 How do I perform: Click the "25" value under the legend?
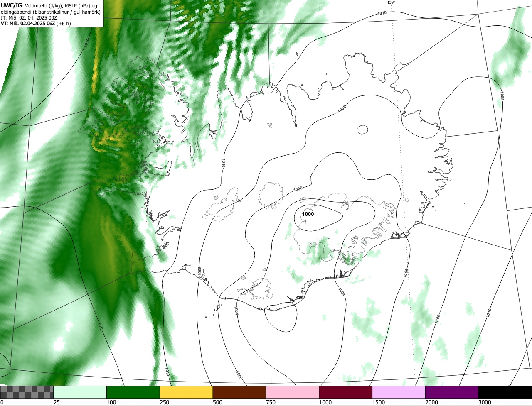click(56, 402)
